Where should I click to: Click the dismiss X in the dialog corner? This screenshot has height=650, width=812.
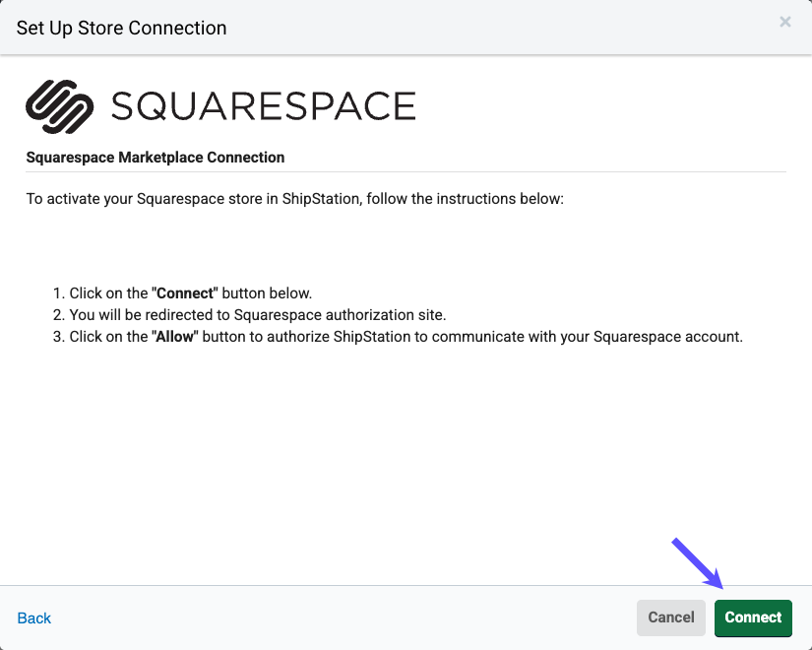pyautogui.click(x=785, y=22)
